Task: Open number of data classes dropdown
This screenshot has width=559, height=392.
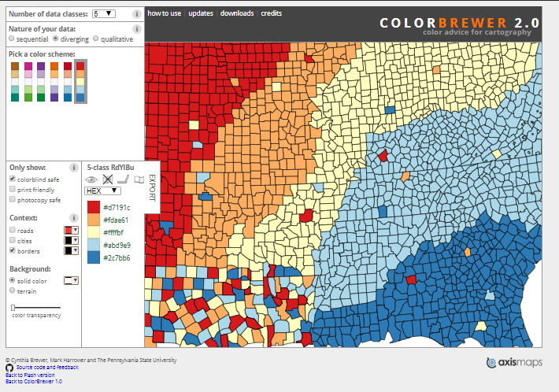Action: [103, 13]
